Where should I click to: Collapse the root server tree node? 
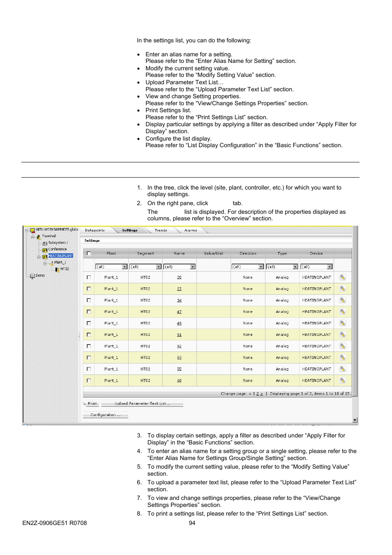pos(26,231)
